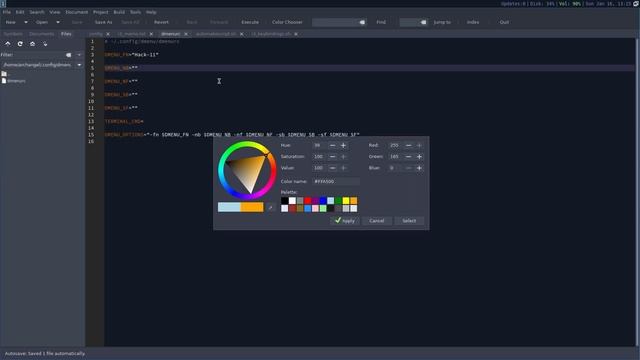Click the Vol indicator in the status bar
640x360 pixels.
tap(569, 4)
